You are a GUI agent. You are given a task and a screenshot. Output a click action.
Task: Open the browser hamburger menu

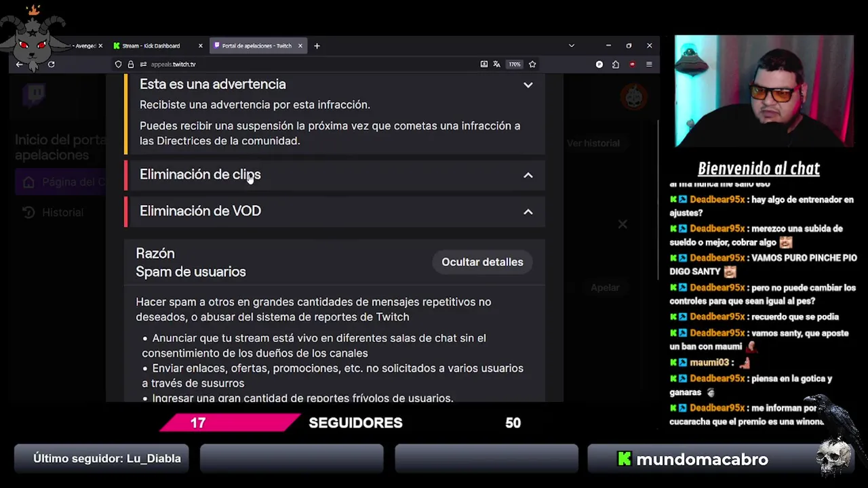coord(649,64)
